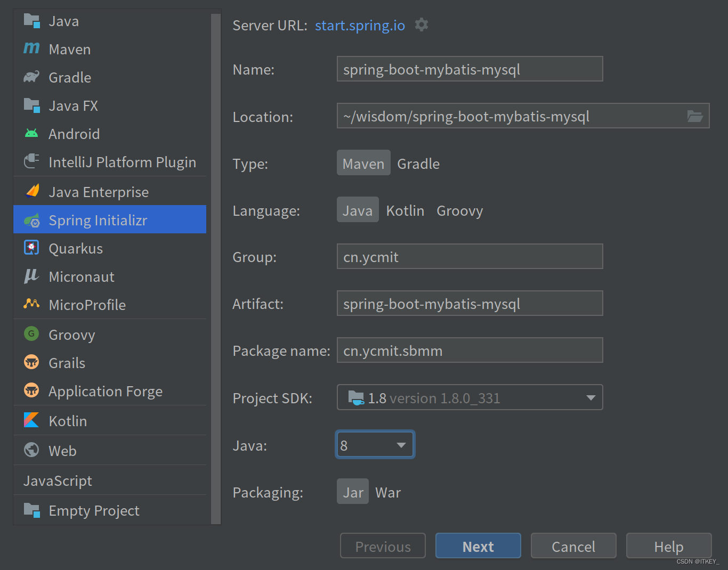Click the Application Forge icon
728x570 pixels.
tap(31, 390)
